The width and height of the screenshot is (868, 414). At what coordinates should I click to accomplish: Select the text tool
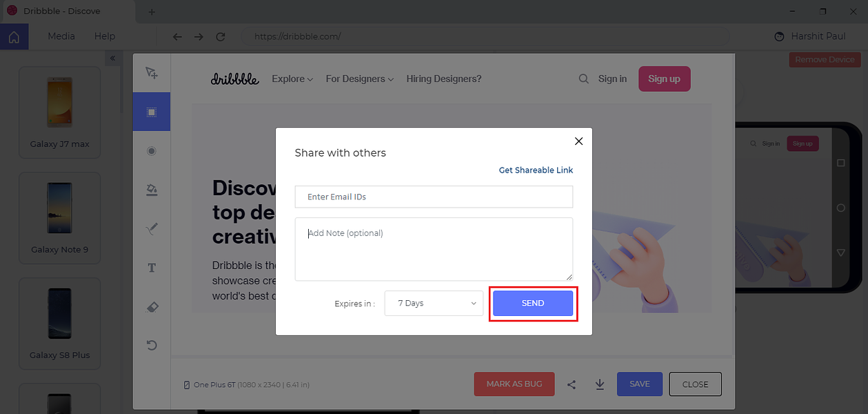pos(152,268)
